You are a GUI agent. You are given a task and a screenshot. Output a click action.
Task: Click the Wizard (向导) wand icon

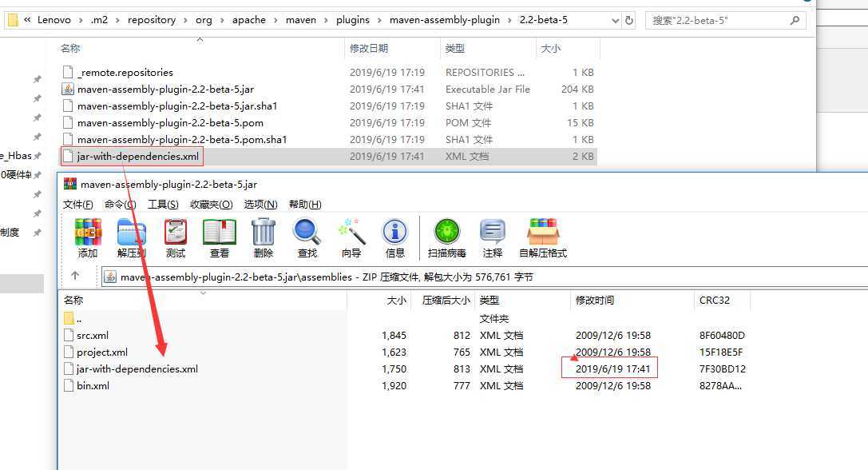point(351,232)
